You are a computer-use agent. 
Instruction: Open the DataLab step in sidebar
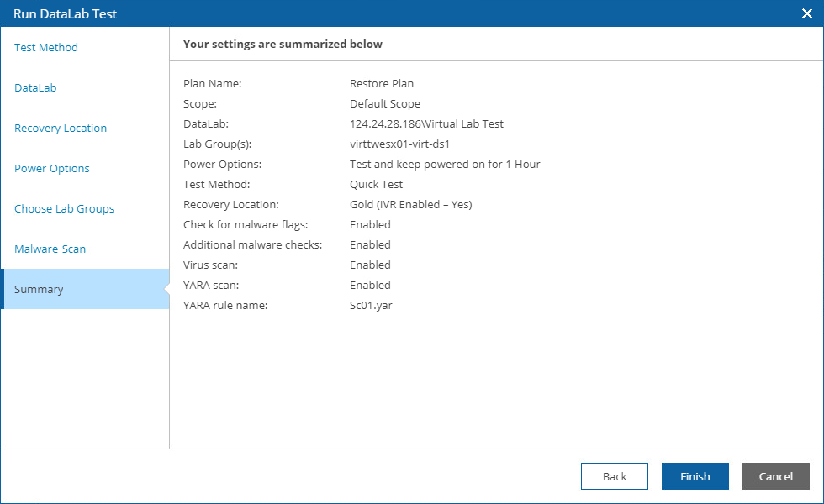click(x=35, y=88)
